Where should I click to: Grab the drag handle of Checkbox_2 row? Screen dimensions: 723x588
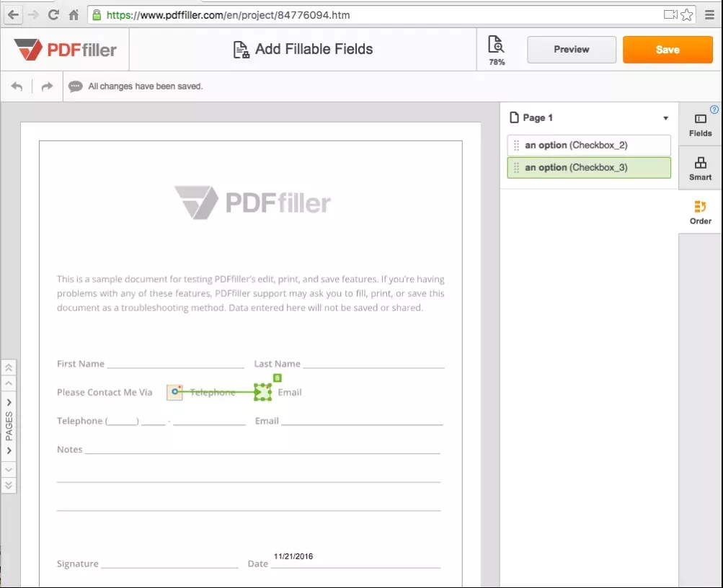point(516,145)
